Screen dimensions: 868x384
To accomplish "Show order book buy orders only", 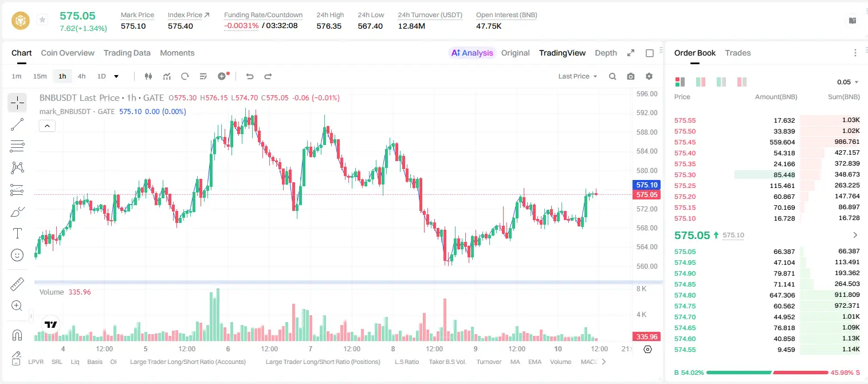I will (x=721, y=82).
